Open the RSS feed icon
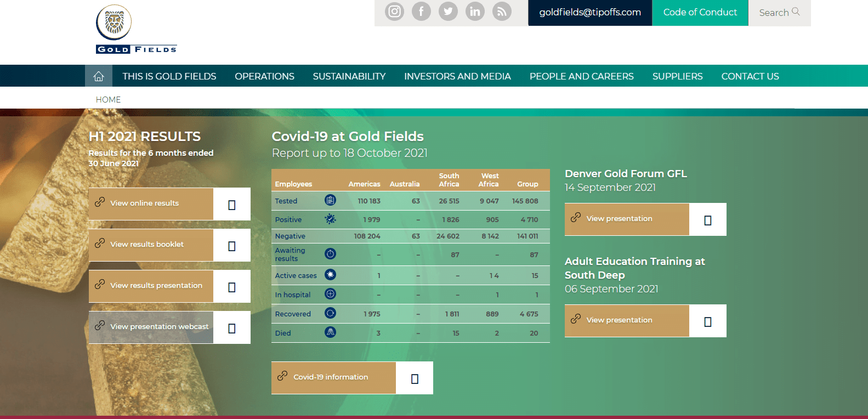The image size is (868, 419). tap(502, 12)
